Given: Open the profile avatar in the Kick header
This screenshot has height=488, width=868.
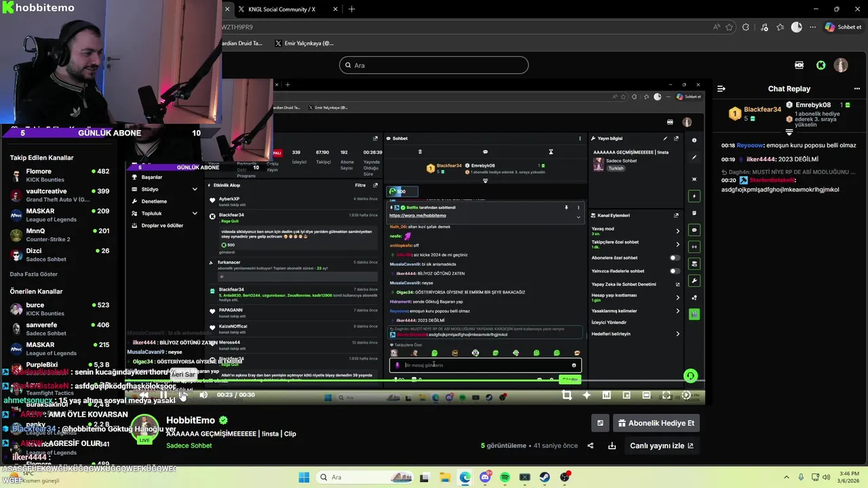Looking at the screenshot, I should (841, 65).
